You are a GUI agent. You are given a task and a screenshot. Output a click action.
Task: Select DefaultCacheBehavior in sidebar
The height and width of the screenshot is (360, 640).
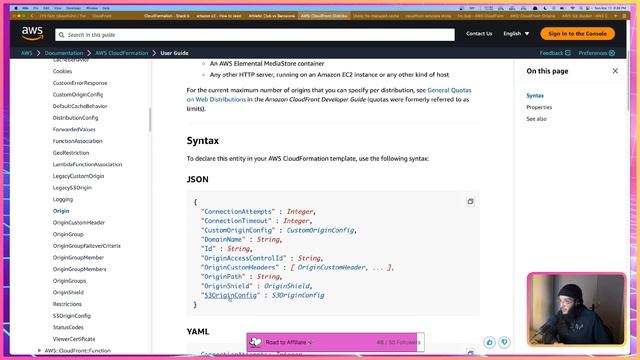pyautogui.click(x=80, y=106)
